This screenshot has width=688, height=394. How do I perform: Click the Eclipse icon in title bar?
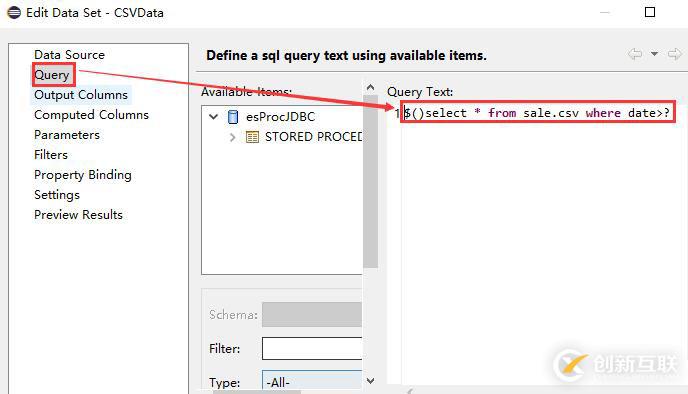point(14,12)
